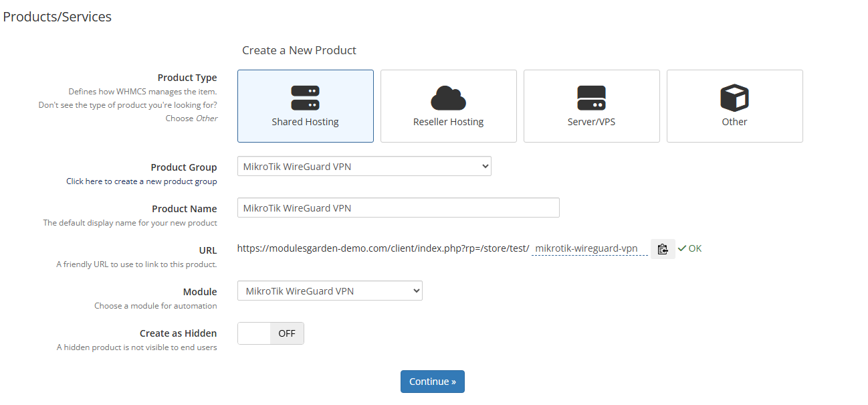The width and height of the screenshot is (868, 405).
Task: Select the Other product type box
Action: tap(735, 106)
